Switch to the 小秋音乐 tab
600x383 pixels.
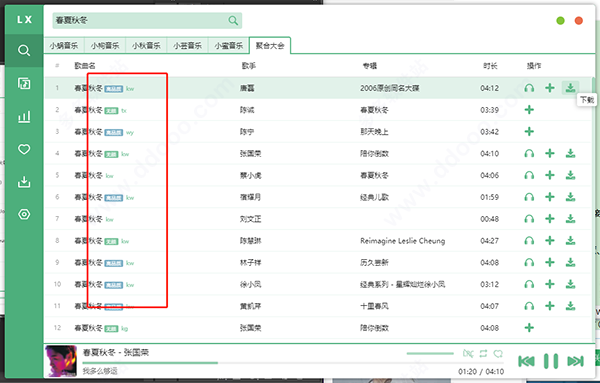[x=146, y=46]
